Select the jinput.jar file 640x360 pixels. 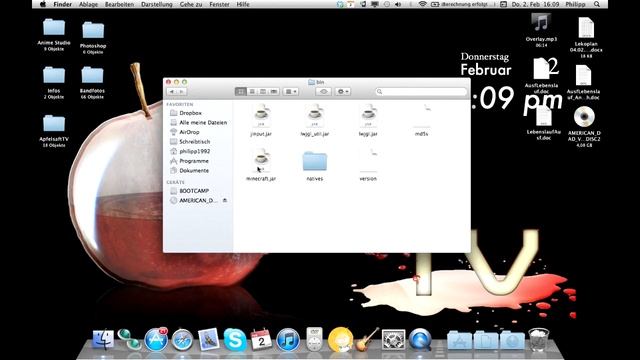[261, 120]
